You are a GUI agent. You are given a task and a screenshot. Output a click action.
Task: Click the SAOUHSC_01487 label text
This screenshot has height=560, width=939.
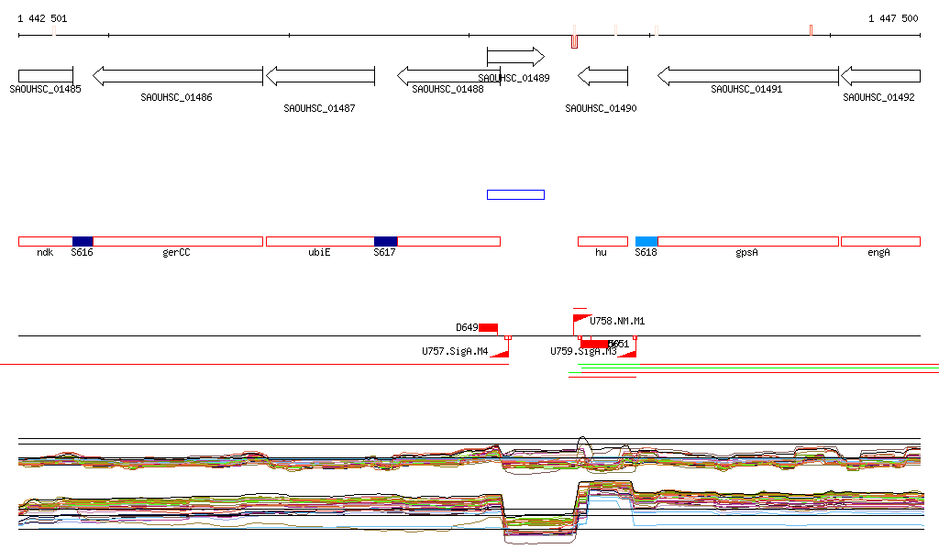click(x=319, y=108)
